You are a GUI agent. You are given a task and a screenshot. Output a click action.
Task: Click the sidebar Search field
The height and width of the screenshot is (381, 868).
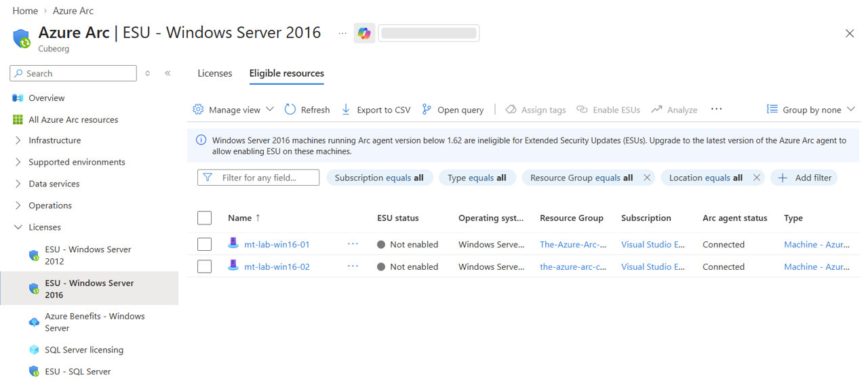(73, 73)
